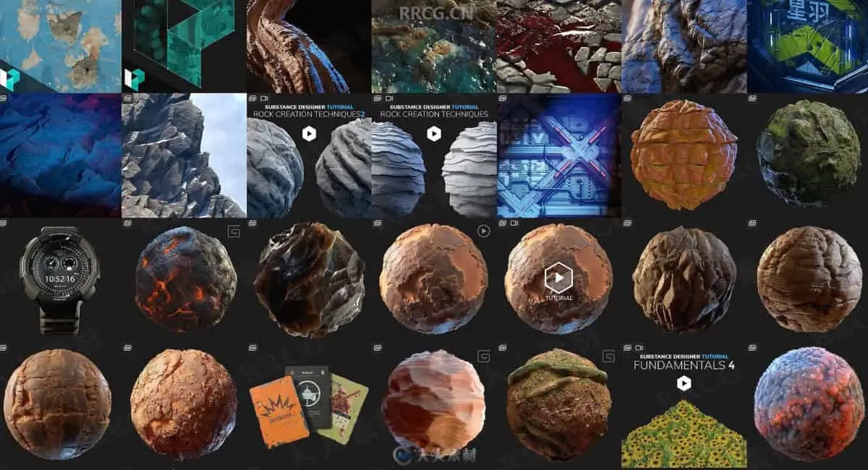Image resolution: width=868 pixels, height=470 pixels.
Task: Open the grey cliff against sky thumbnail
Action: 184,155
